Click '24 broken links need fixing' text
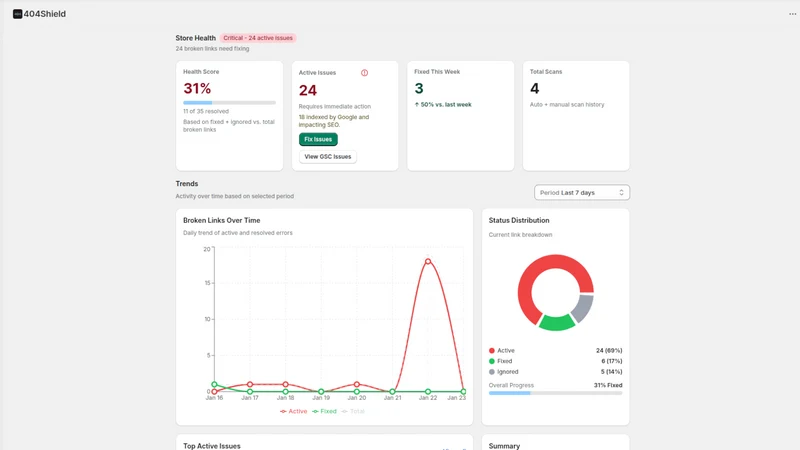Image resolution: width=800 pixels, height=450 pixels. click(212, 49)
